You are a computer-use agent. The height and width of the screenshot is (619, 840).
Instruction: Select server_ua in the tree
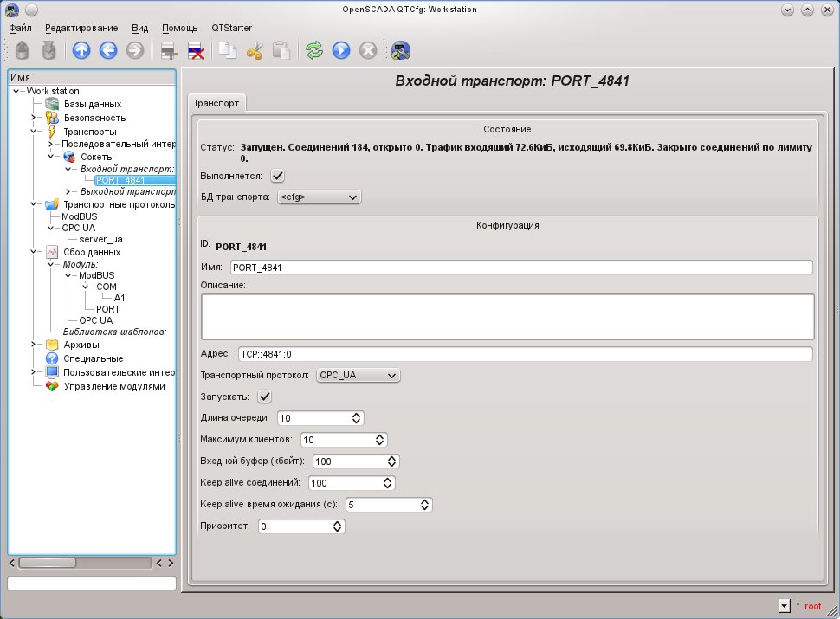tap(103, 238)
